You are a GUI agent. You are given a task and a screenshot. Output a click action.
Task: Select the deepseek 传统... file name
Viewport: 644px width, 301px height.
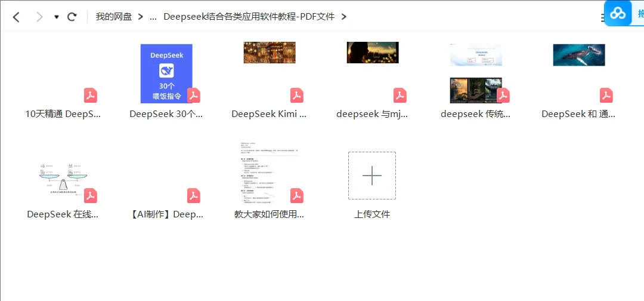click(476, 114)
